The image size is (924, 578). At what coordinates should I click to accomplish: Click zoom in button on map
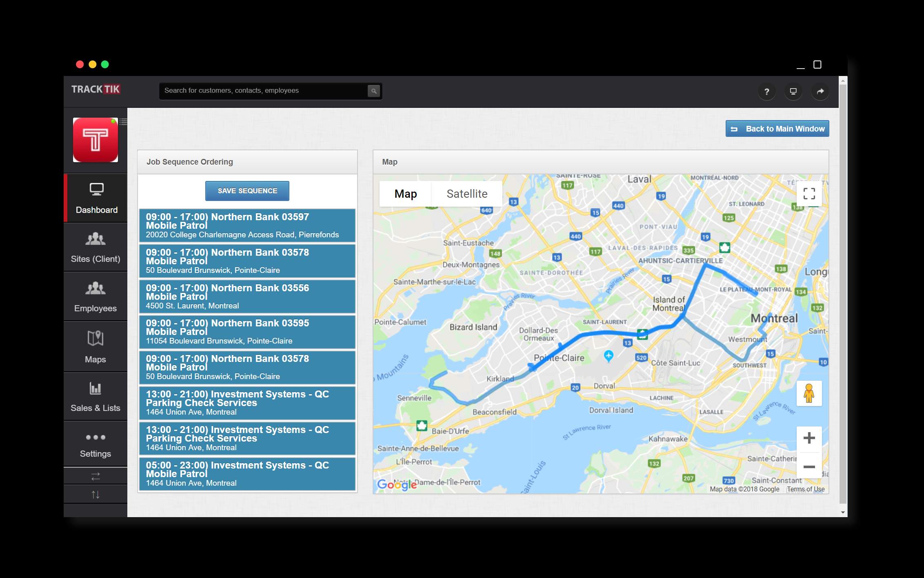click(809, 437)
